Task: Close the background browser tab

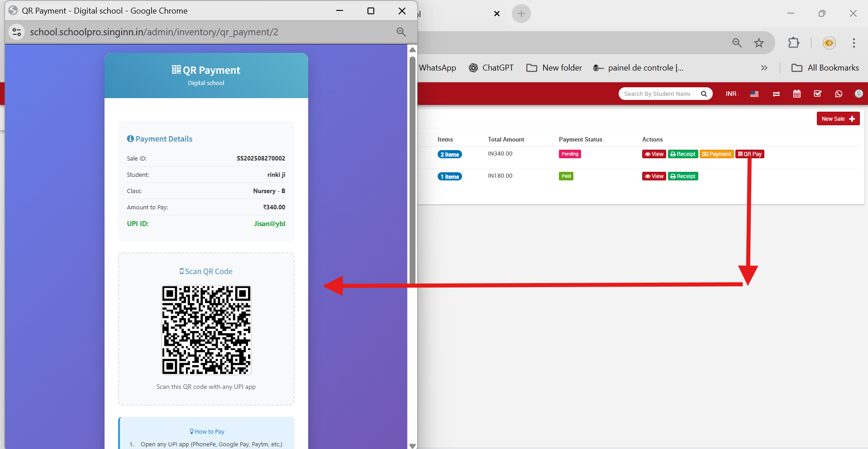Action: 497,14
